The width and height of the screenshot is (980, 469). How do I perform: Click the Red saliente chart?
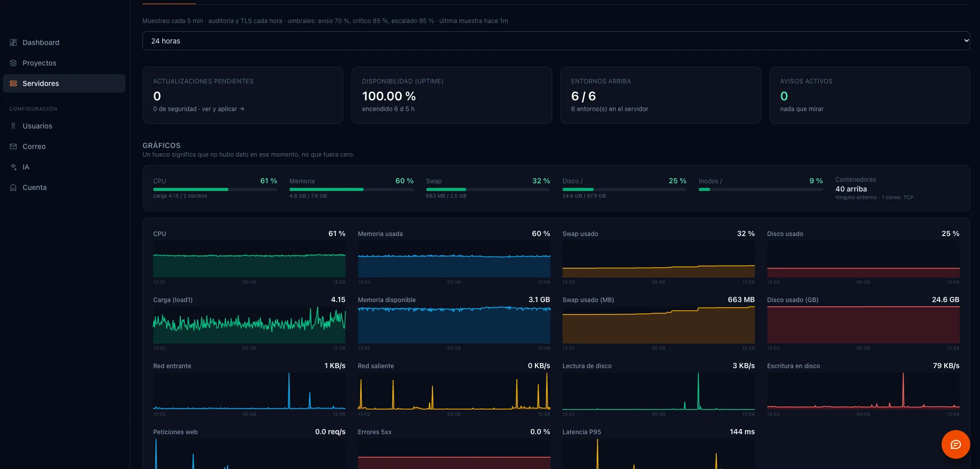[454, 391]
